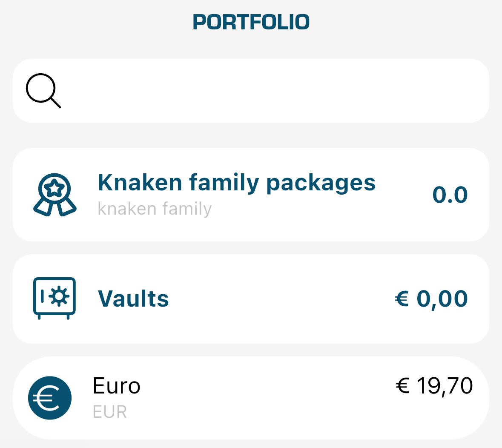Select the € 19,70 Euro balance
This screenshot has width=502, height=448.
434,386
